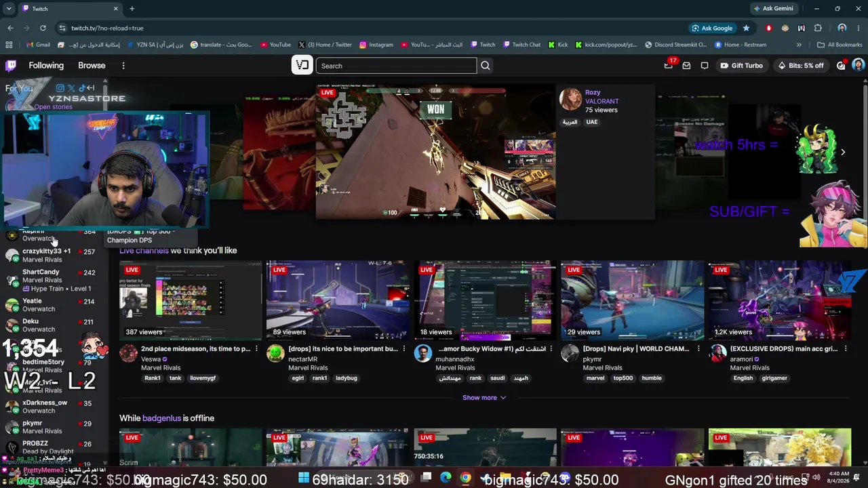
Task: Open Rozy's streamer avatar
Action: click(570, 99)
